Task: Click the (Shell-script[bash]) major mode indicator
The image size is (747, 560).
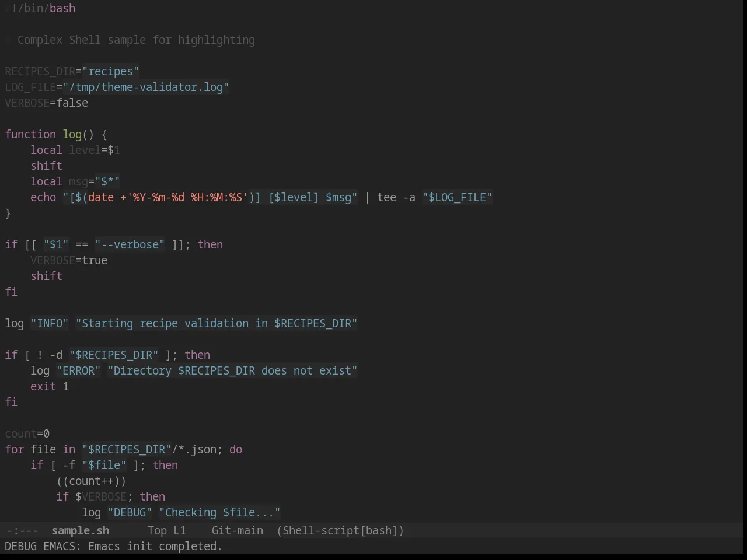Action: point(340,530)
